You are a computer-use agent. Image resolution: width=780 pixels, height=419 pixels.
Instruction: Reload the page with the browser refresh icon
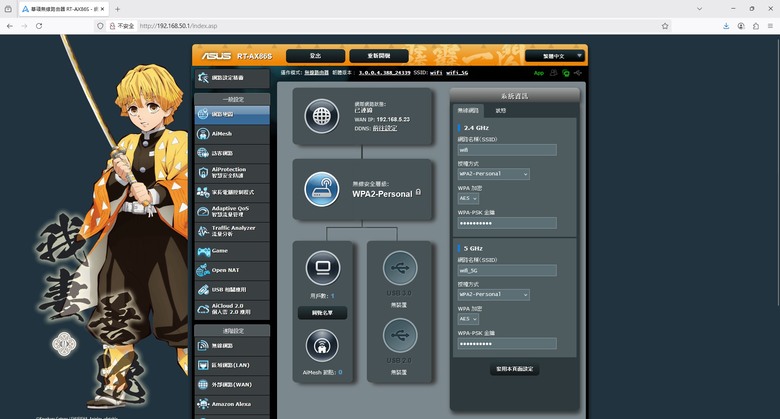click(x=39, y=26)
